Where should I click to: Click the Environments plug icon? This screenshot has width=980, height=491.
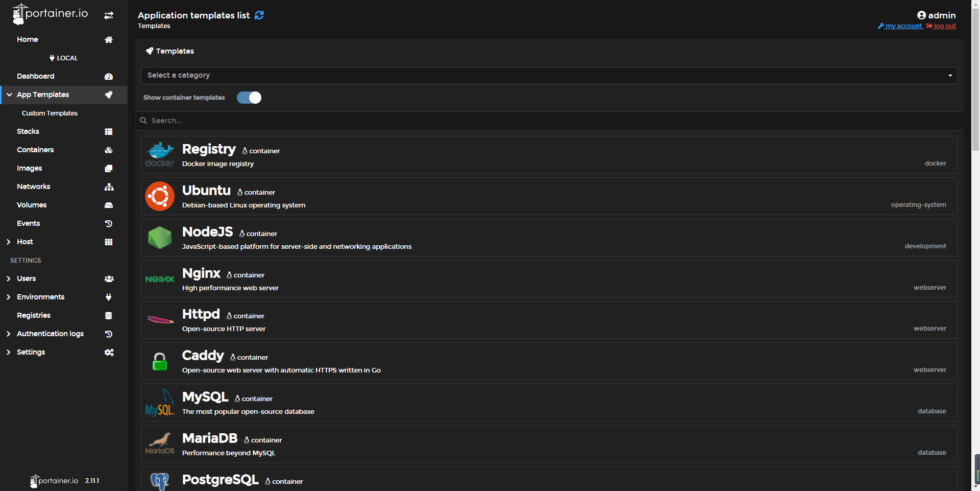click(x=109, y=297)
